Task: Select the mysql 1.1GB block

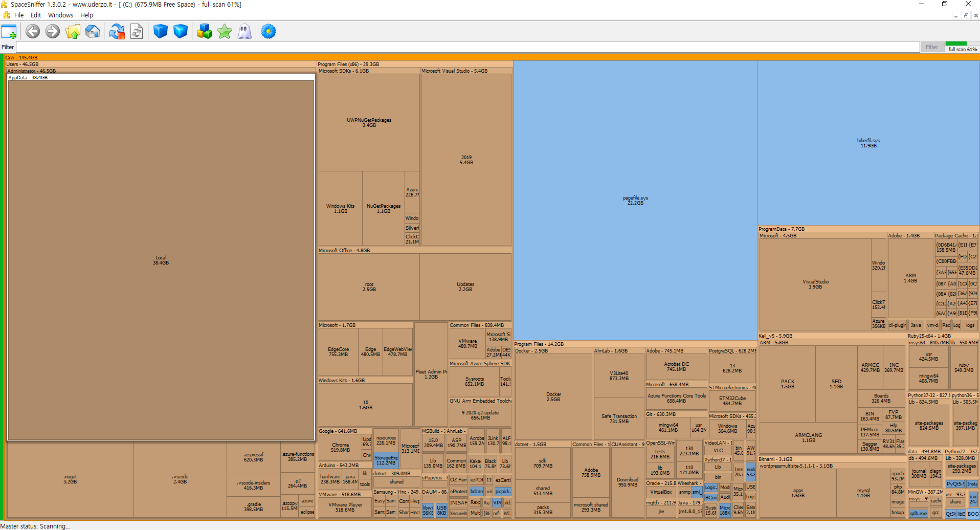Action: [863, 494]
